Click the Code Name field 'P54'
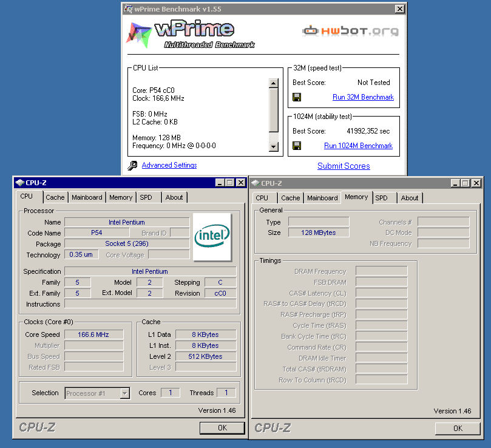 tap(97, 232)
